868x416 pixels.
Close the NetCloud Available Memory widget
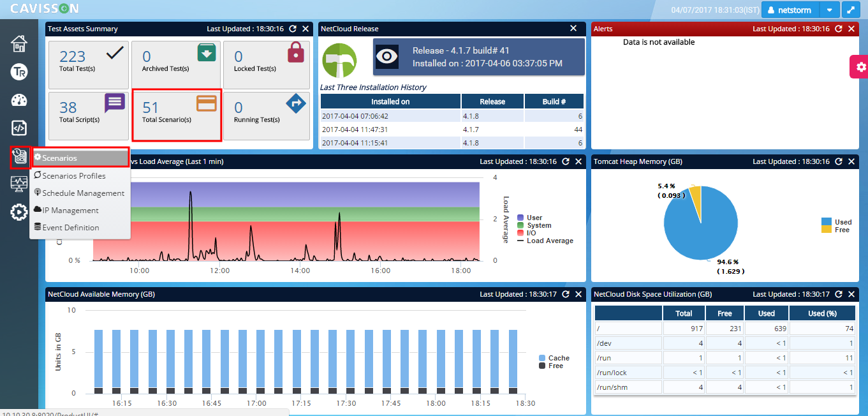click(578, 294)
